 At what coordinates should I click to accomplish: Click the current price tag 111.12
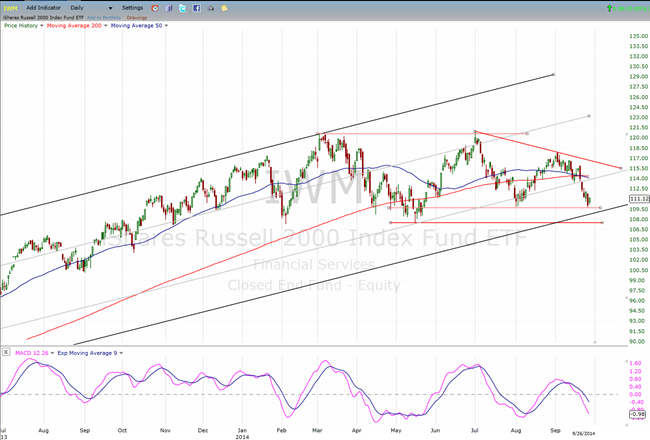tap(639, 199)
